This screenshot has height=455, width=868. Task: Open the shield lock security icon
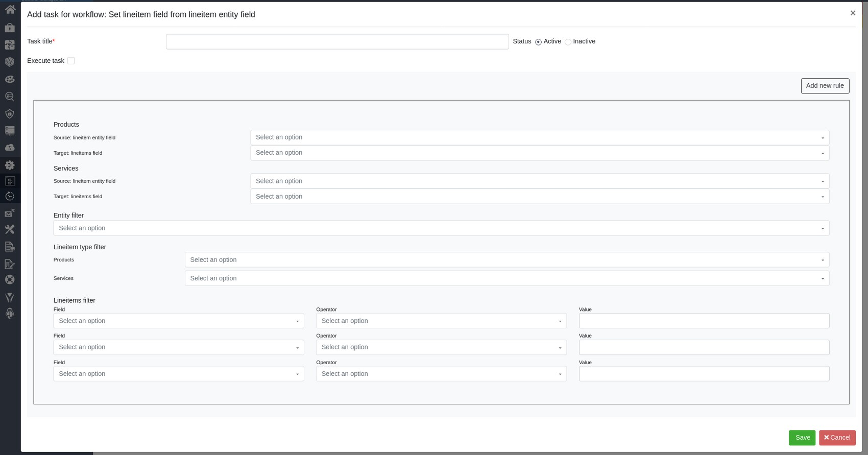(x=10, y=113)
